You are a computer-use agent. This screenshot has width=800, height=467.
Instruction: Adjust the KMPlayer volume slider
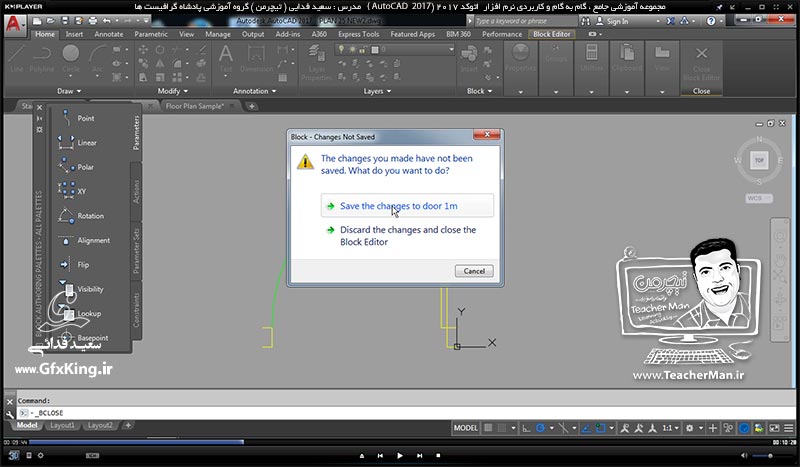769,455
